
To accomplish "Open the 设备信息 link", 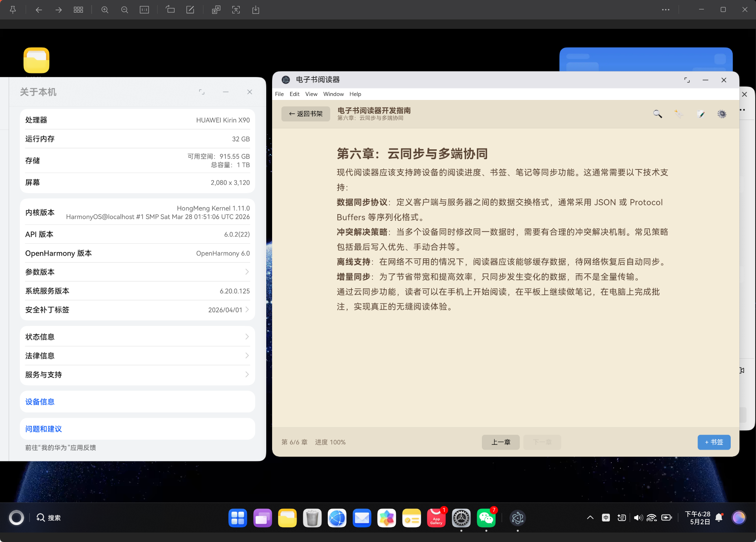I will click(x=40, y=402).
